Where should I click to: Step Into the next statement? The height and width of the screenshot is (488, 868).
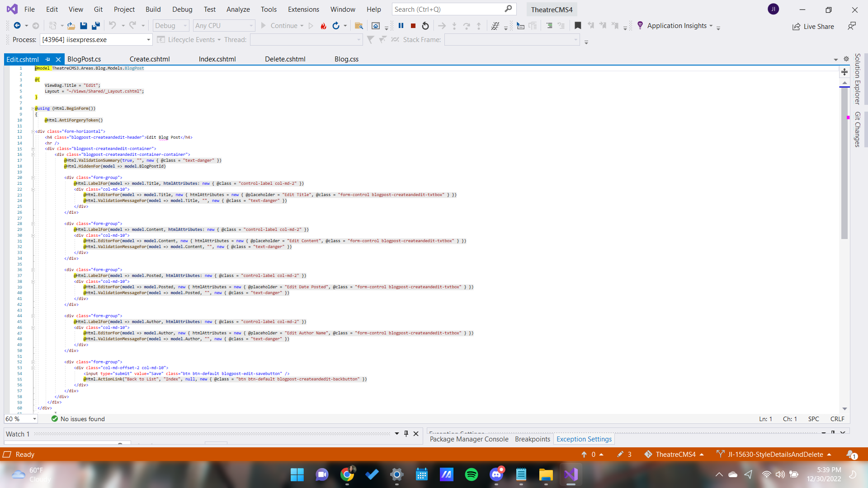pos(454,26)
